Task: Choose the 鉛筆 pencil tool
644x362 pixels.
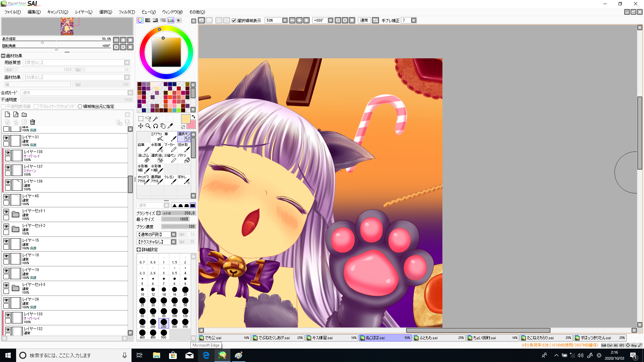Action: tap(144, 147)
